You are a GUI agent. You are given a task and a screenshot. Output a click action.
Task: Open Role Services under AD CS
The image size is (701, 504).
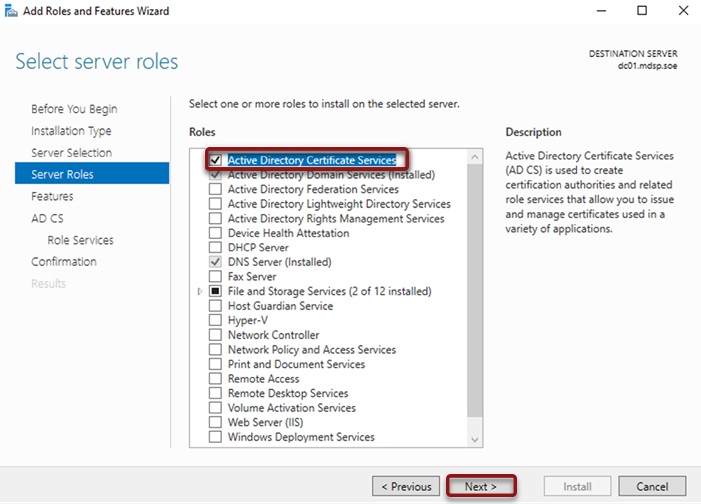pos(80,240)
